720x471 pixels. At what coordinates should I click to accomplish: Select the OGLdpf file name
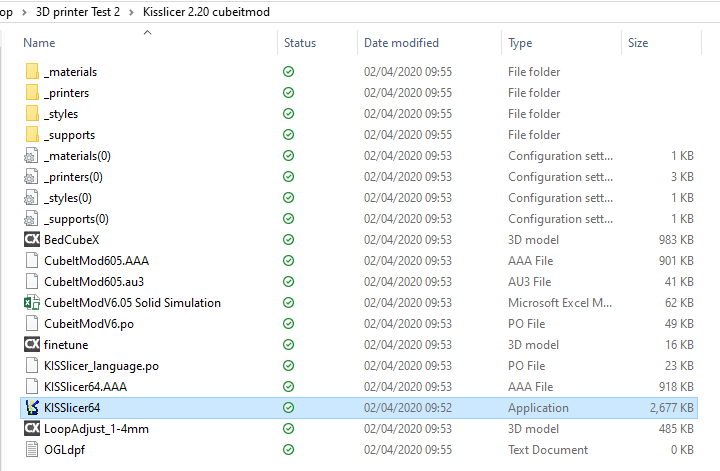(x=64, y=450)
